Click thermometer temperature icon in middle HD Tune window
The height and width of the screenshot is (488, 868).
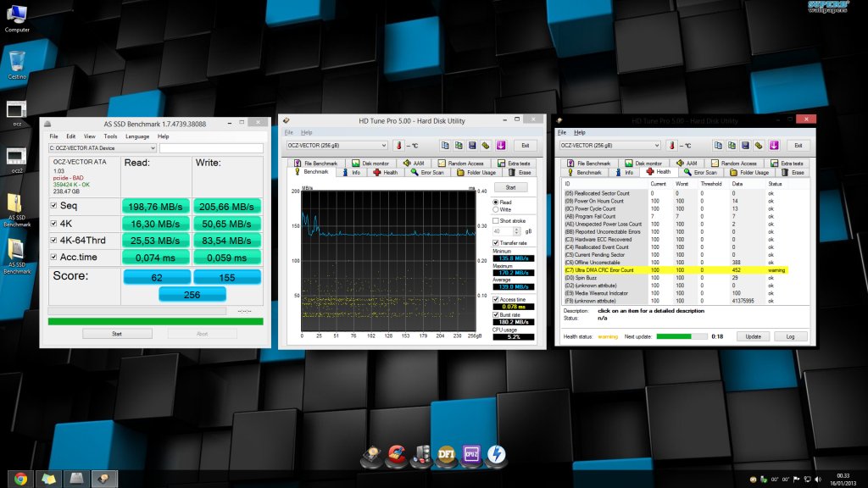click(398, 146)
